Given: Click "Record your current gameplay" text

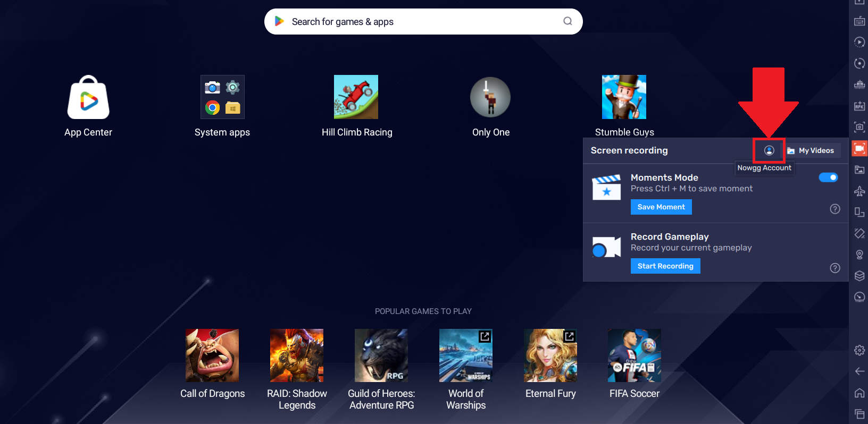Looking at the screenshot, I should click(691, 248).
